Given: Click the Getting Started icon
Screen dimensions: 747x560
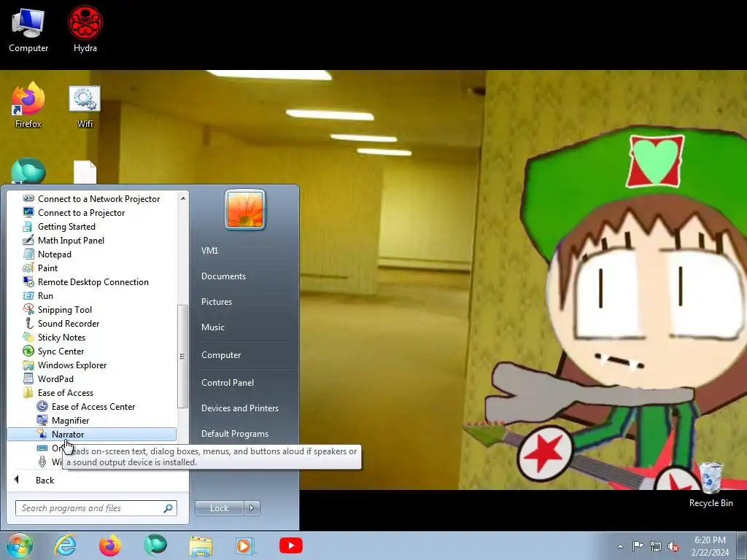Looking at the screenshot, I should (x=28, y=226).
